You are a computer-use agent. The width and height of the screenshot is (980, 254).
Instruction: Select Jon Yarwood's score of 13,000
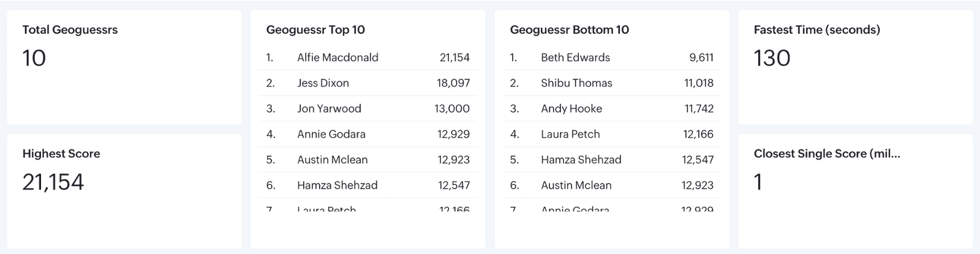(x=452, y=109)
